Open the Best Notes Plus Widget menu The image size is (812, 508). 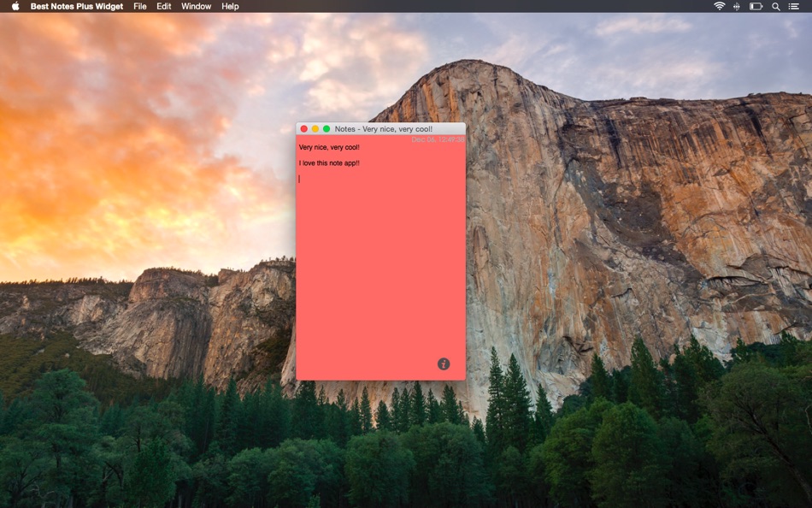[x=77, y=6]
